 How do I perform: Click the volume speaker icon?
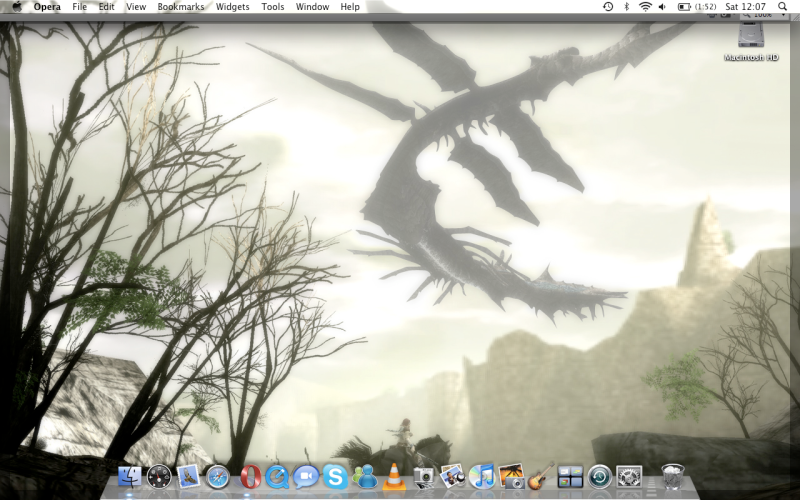click(662, 7)
